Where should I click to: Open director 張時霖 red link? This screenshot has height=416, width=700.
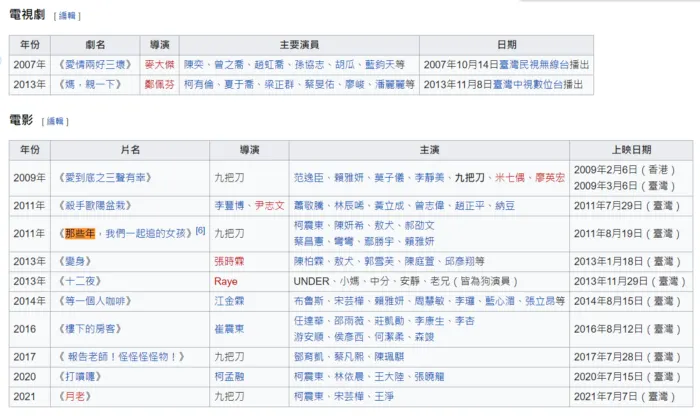pyautogui.click(x=229, y=261)
